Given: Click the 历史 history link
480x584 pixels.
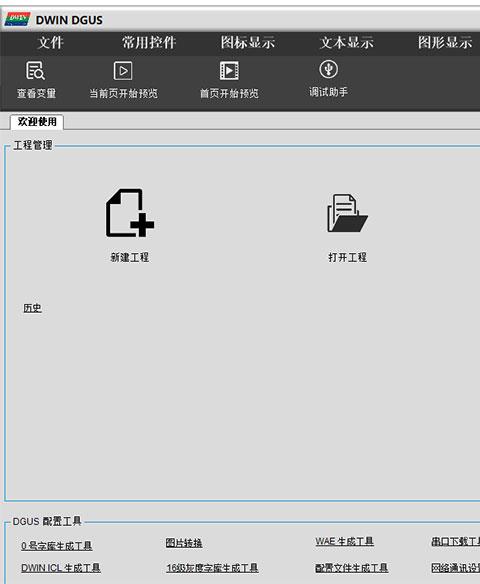Looking at the screenshot, I should pos(32,308).
